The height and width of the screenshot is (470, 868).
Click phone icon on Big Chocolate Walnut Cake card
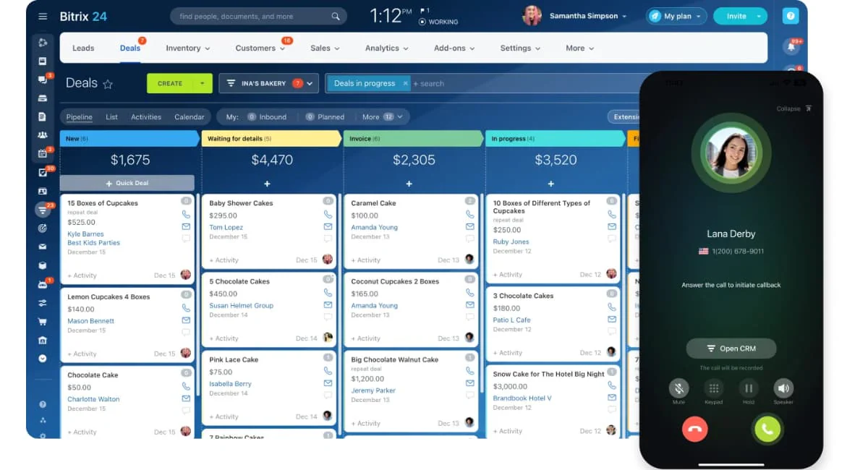pyautogui.click(x=469, y=371)
